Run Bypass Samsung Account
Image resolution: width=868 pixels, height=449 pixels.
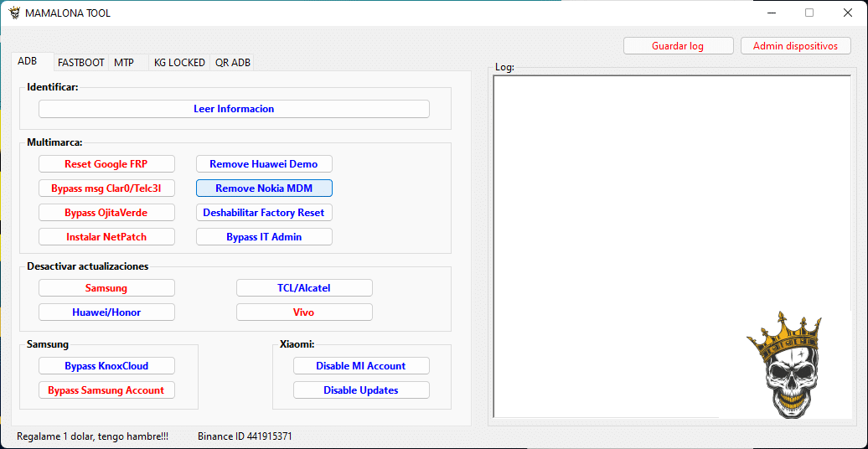click(x=106, y=390)
